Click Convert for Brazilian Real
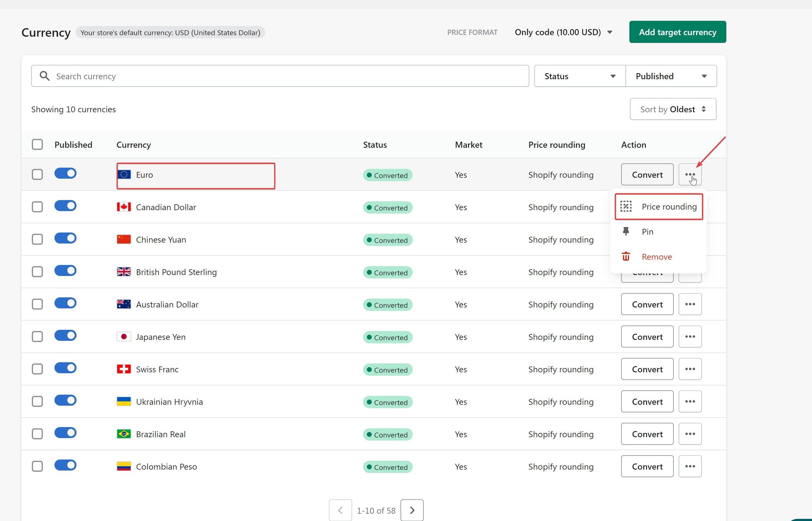 point(647,434)
